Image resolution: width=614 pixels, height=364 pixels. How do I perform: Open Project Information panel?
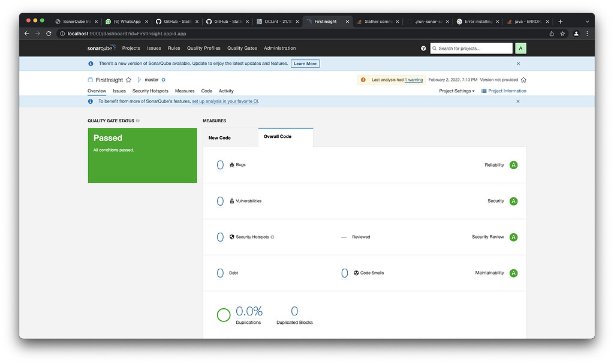click(506, 91)
